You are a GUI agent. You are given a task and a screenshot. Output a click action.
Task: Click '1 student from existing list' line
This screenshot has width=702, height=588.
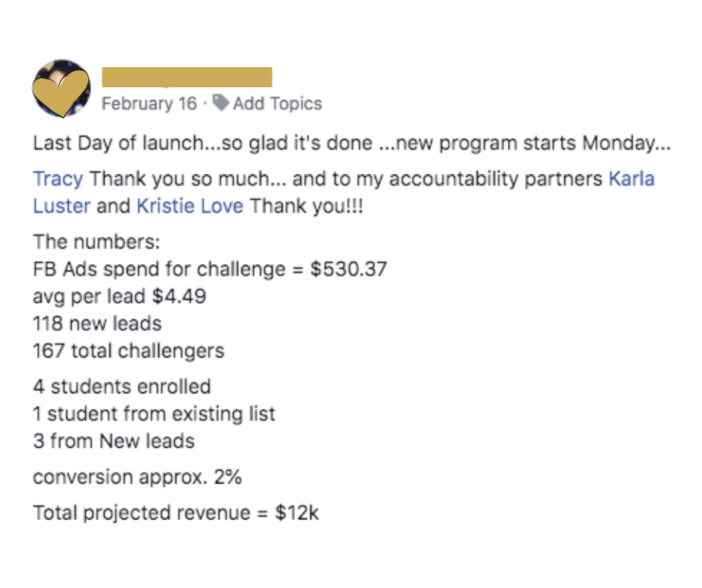154,413
